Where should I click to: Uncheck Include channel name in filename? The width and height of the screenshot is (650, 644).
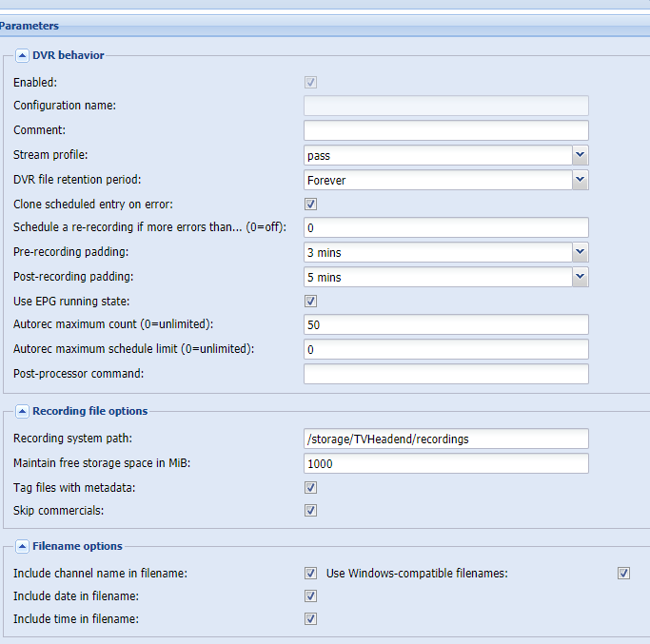coord(310,573)
